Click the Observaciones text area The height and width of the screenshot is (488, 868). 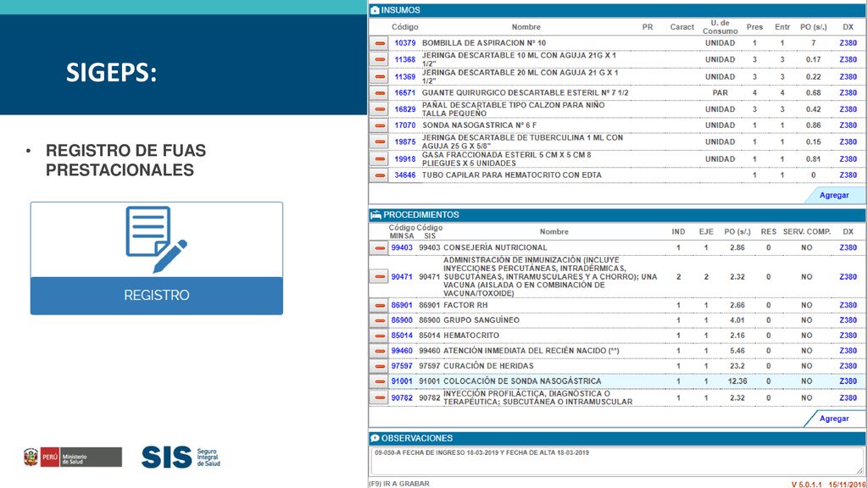click(x=617, y=460)
